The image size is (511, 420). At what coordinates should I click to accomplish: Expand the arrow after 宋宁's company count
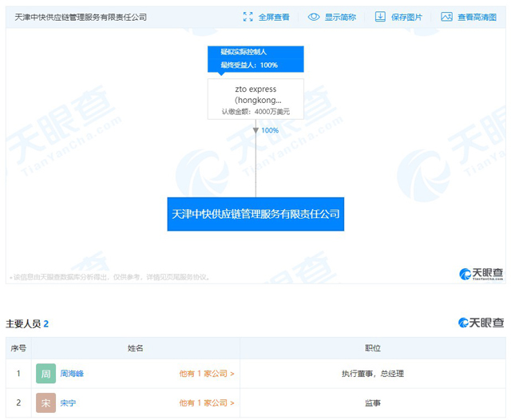pos(232,403)
